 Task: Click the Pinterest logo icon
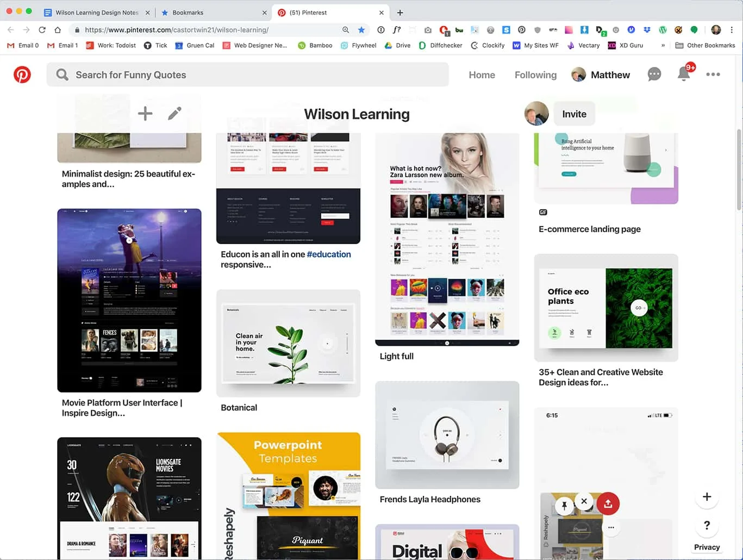point(22,74)
